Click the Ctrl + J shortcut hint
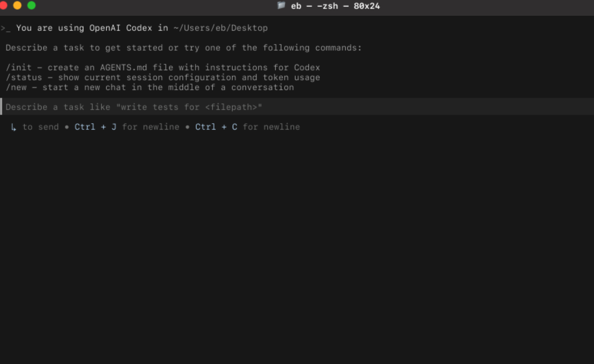 tap(95, 127)
